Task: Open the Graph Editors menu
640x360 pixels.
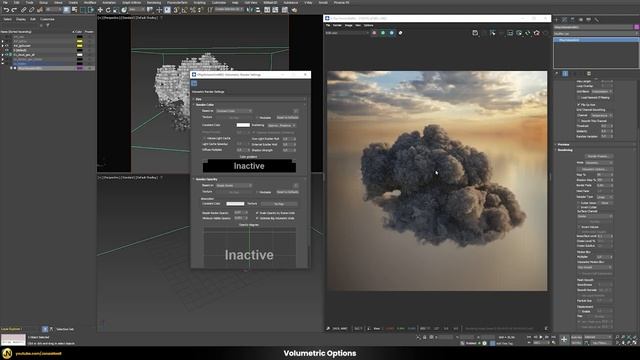Action: tap(131, 2)
